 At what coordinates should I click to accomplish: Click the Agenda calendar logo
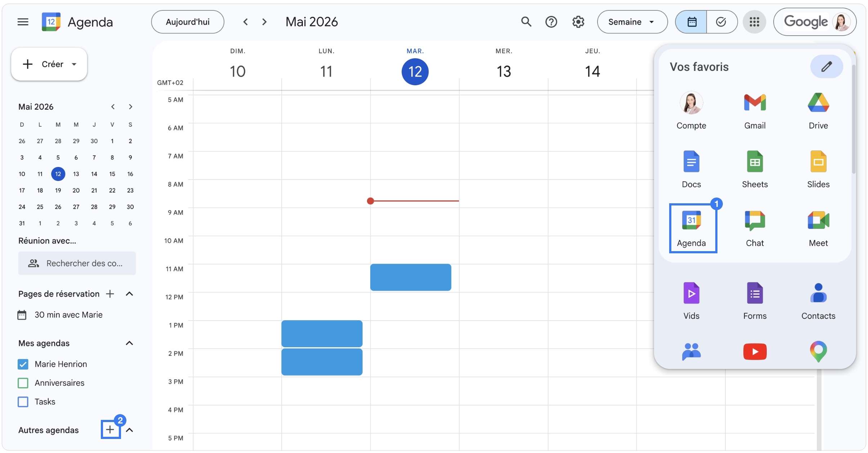[51, 22]
